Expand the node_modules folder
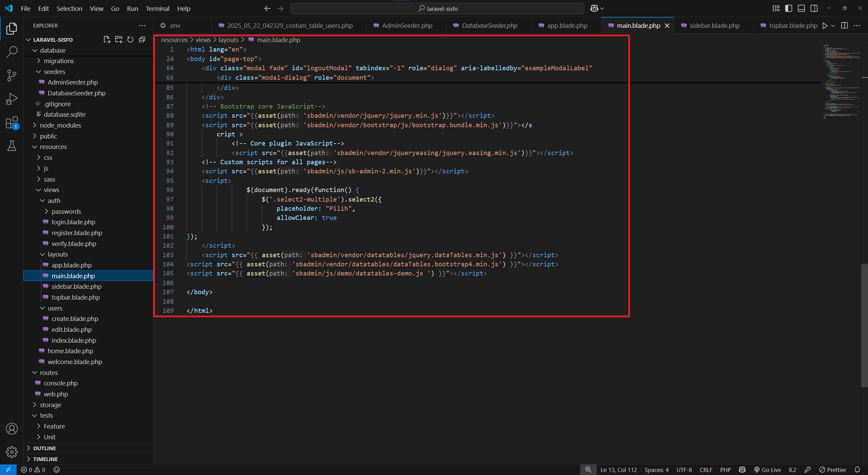Image resolution: width=868 pixels, height=475 pixels. tap(60, 125)
